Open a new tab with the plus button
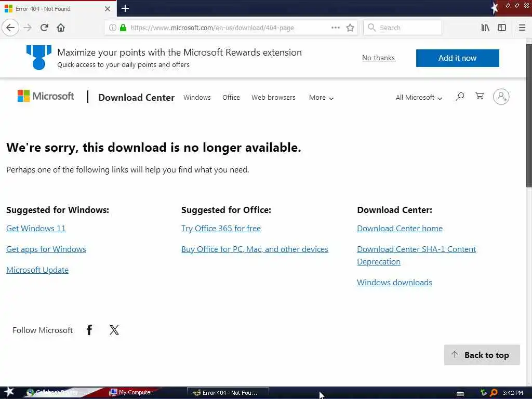This screenshot has width=532, height=399. tap(125, 8)
